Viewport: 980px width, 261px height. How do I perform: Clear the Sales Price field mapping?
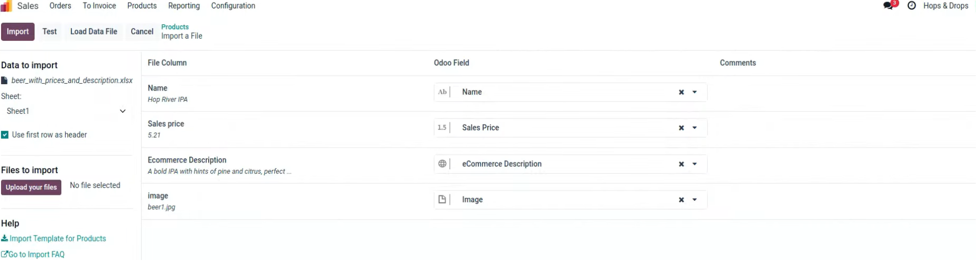click(x=681, y=128)
